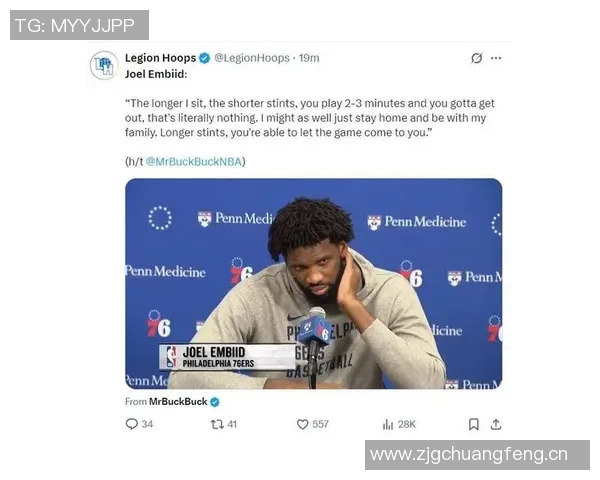This screenshot has height=480, width=600.
Task: Open the three-dot more options menu
Action: pos(496,58)
